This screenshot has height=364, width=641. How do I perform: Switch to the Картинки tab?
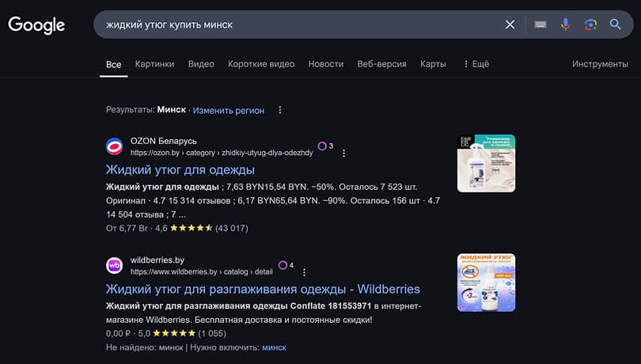[x=154, y=64]
